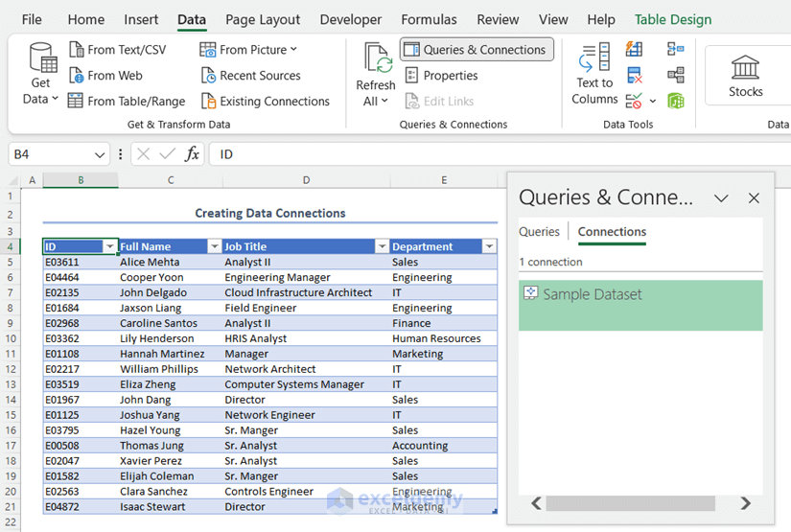
Task: Click the Get Data icon
Action: coord(43,59)
